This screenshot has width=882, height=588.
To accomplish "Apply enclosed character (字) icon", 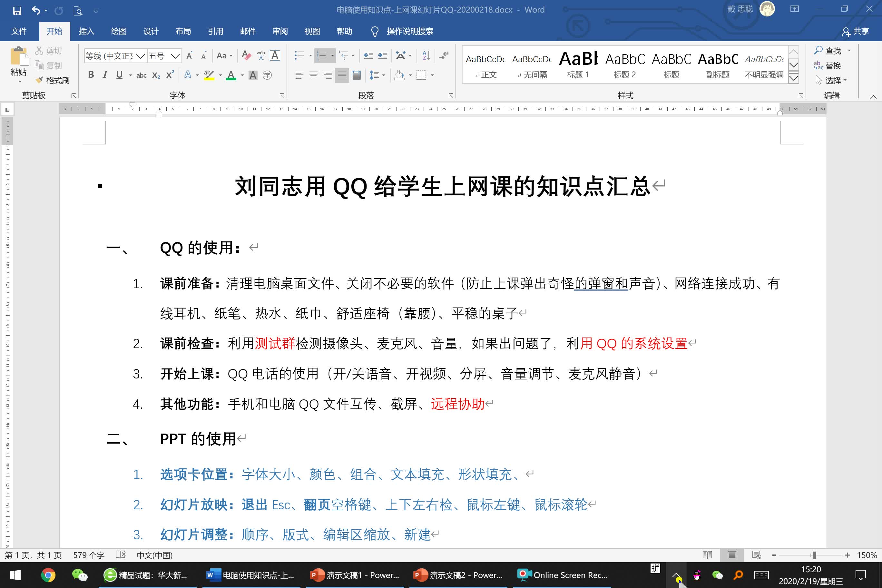I will pyautogui.click(x=267, y=75).
